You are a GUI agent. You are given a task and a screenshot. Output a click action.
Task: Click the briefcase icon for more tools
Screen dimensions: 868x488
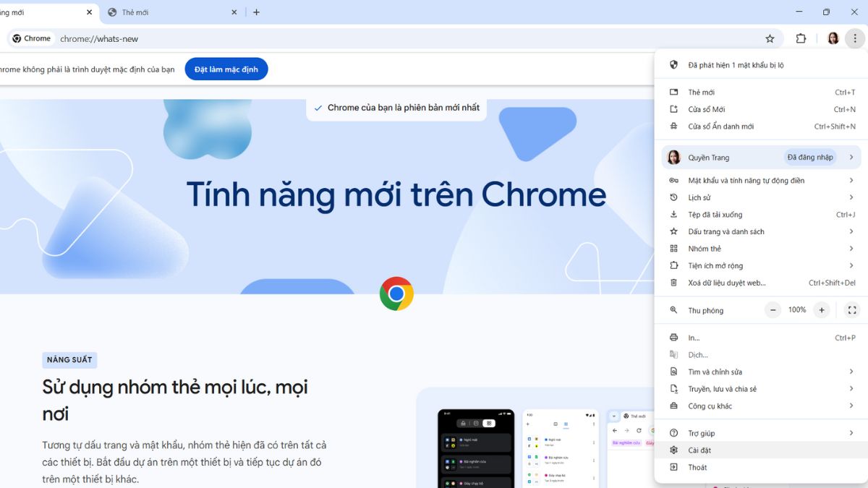(x=674, y=406)
